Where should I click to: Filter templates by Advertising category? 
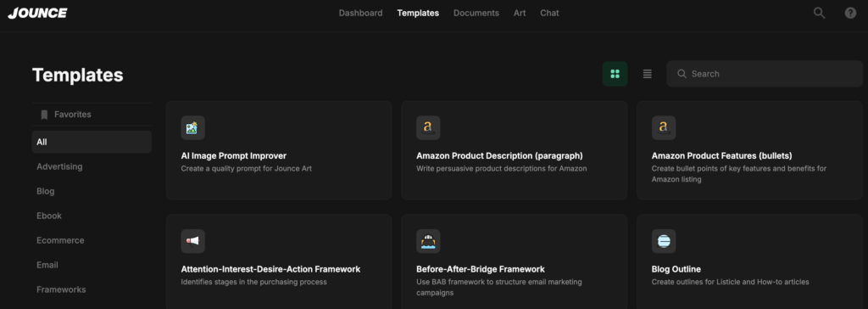pos(59,166)
